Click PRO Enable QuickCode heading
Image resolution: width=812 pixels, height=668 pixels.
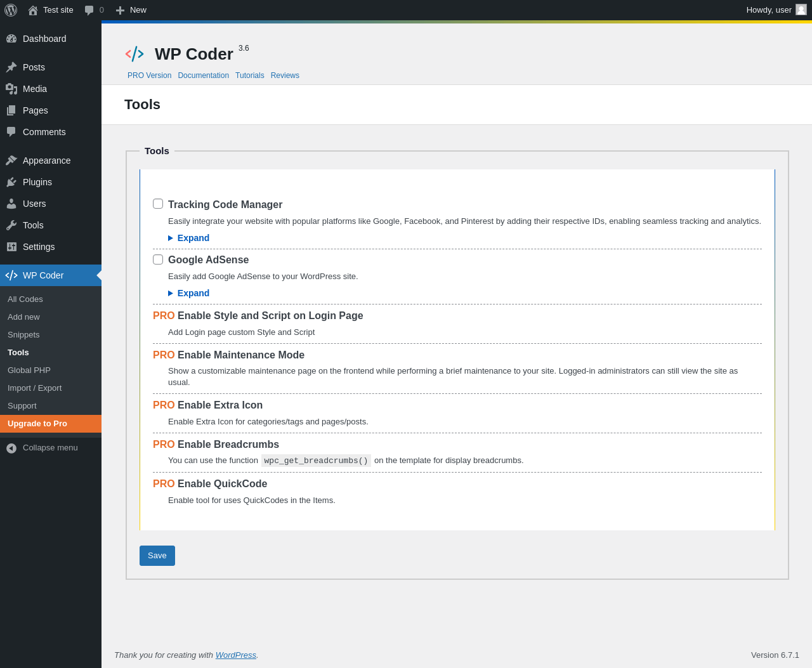pyautogui.click(x=210, y=484)
